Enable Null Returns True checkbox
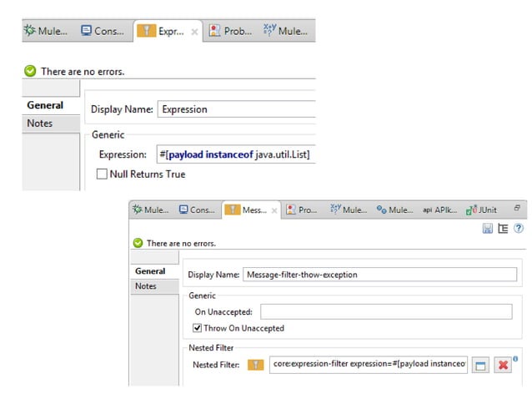532x399 pixels. pos(103,174)
